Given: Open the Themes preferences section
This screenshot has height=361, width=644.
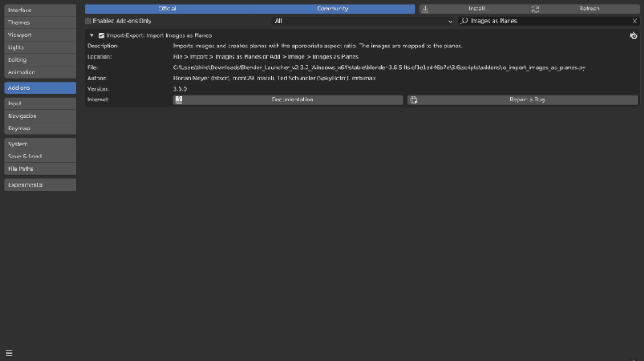Looking at the screenshot, I should pyautogui.click(x=39, y=23).
